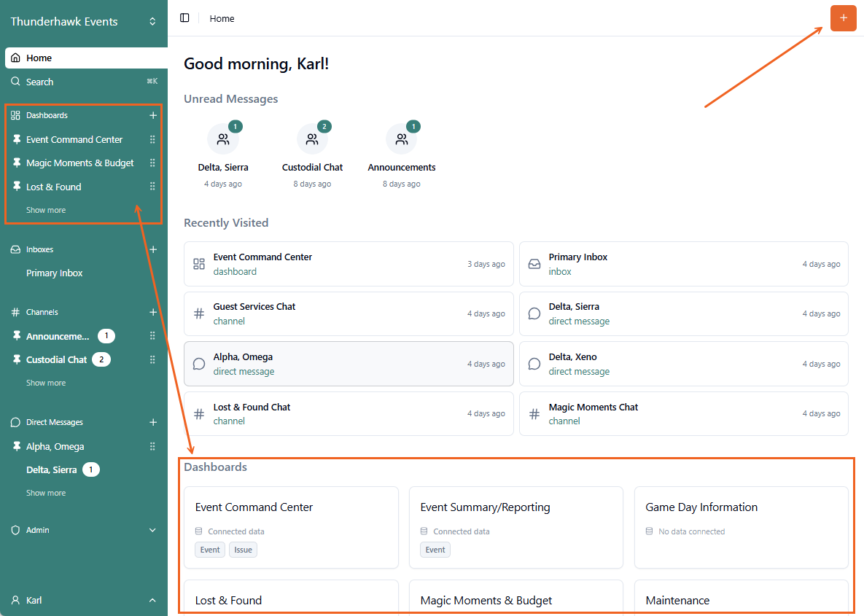Expand the Thunderhawk Events workspace switcher
864x616 pixels.
[x=152, y=22]
